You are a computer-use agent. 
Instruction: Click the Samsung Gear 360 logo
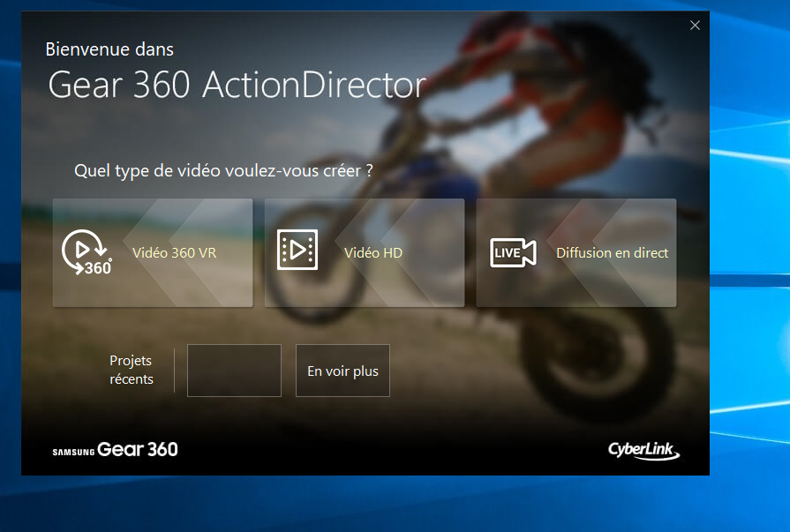(115, 449)
